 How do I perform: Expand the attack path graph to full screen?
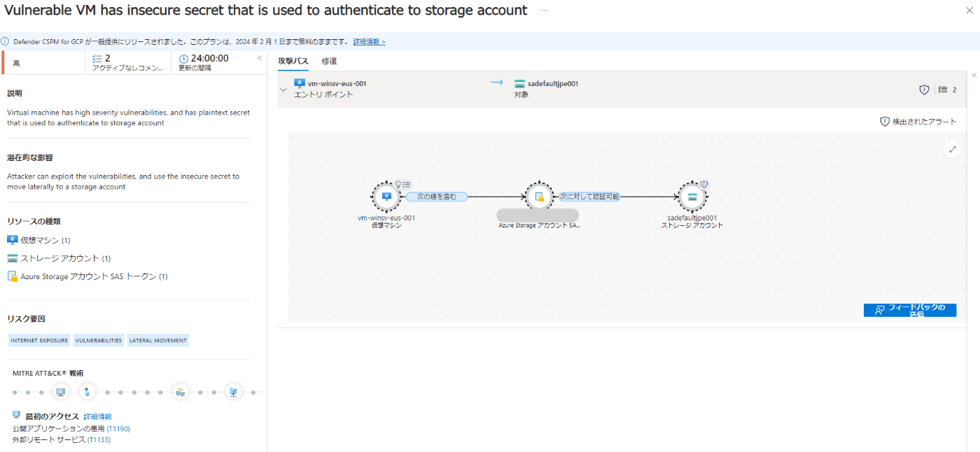coord(952,149)
